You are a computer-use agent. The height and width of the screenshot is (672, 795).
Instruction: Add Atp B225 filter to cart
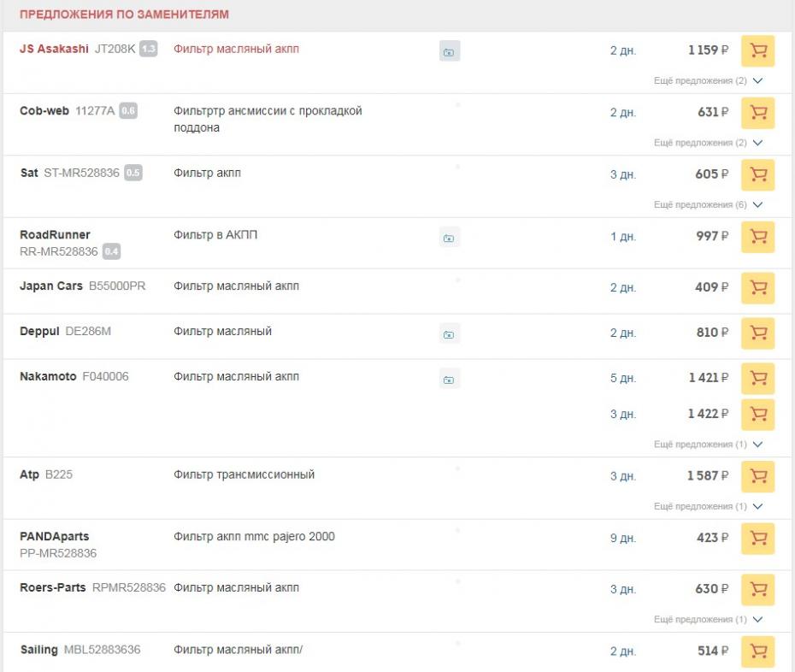pos(757,476)
